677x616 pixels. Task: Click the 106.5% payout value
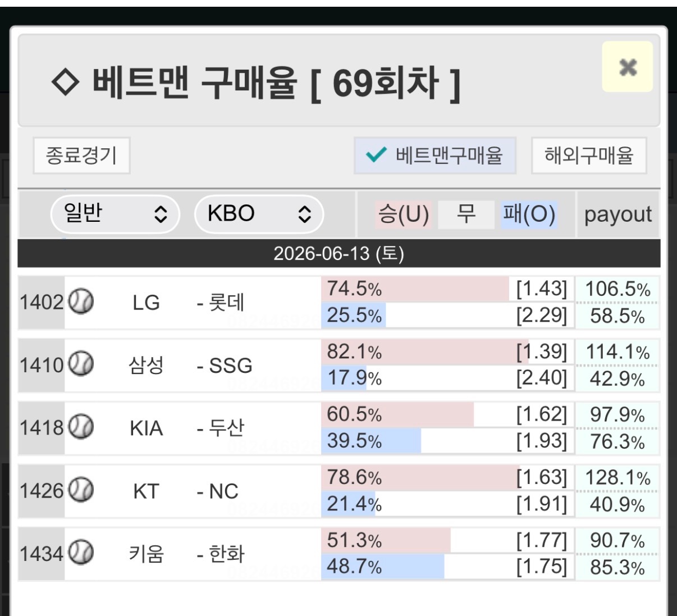point(617,289)
